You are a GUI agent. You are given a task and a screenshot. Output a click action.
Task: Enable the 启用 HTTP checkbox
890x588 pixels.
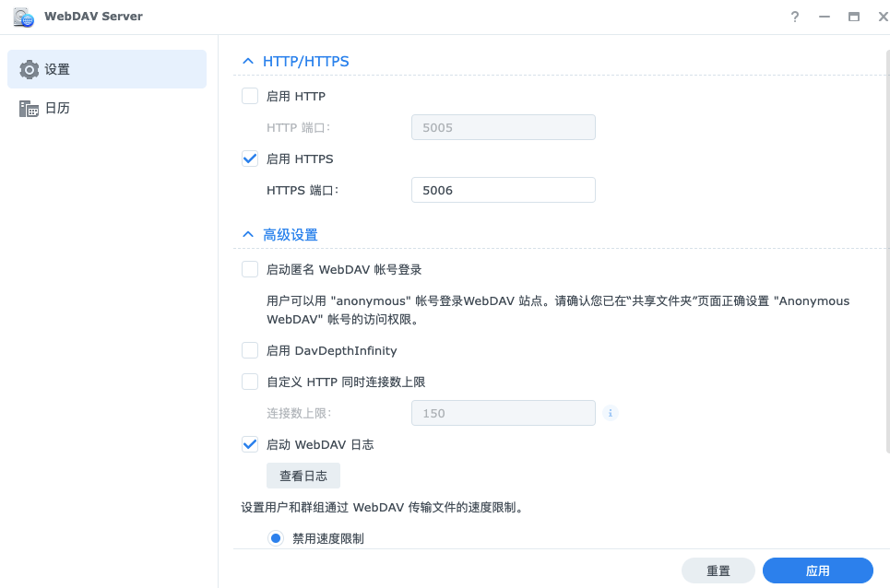tap(250, 96)
